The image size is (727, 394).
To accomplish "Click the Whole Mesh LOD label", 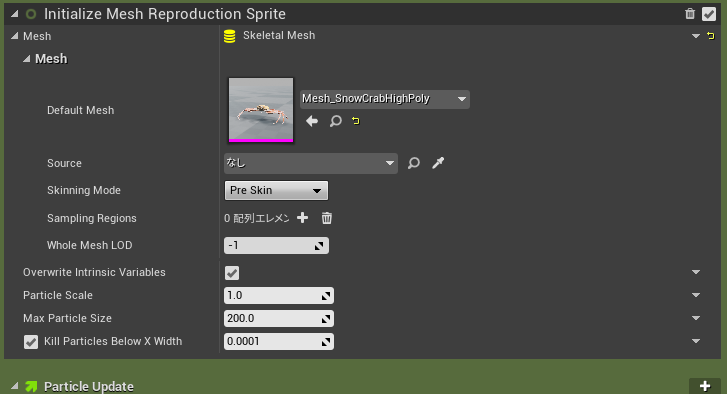I will pyautogui.click(x=89, y=245).
